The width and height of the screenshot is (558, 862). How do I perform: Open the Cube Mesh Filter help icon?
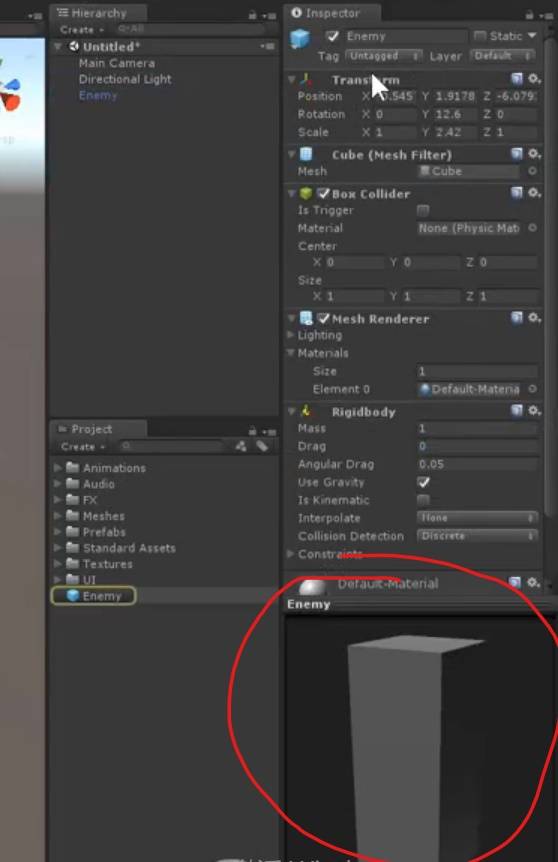[517, 153]
